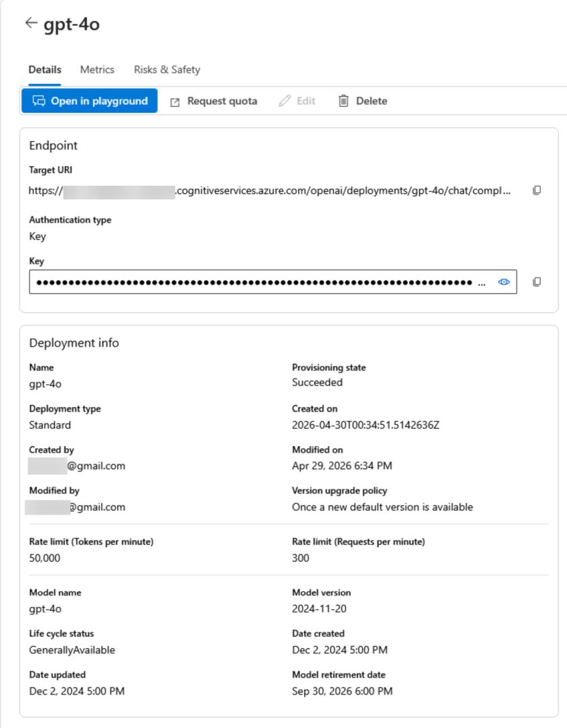Switch to the Metrics tab
Viewport: 567px width, 728px height.
tap(97, 70)
